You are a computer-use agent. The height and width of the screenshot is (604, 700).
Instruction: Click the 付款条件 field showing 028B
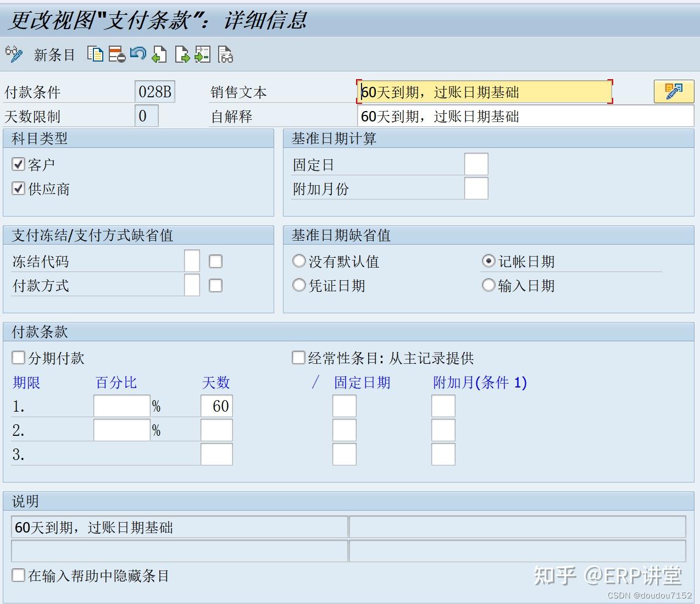click(x=155, y=91)
